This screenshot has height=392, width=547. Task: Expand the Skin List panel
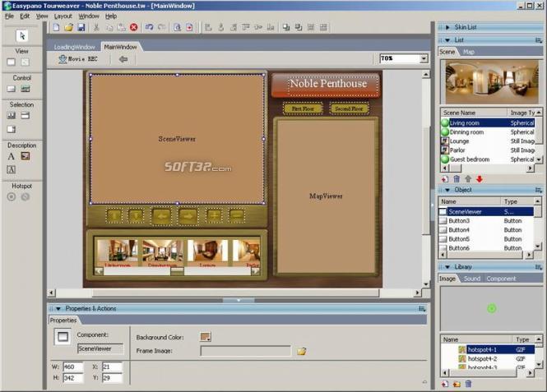point(447,27)
